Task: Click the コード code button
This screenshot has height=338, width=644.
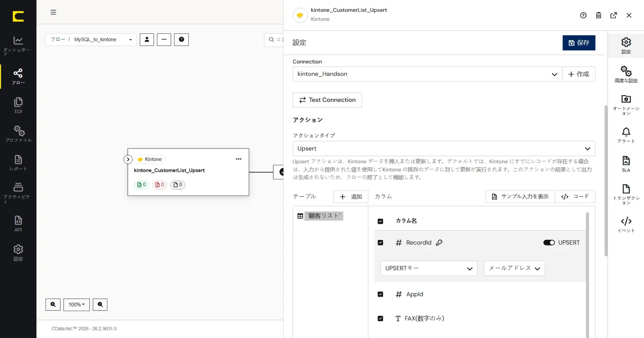Action: tap(575, 197)
